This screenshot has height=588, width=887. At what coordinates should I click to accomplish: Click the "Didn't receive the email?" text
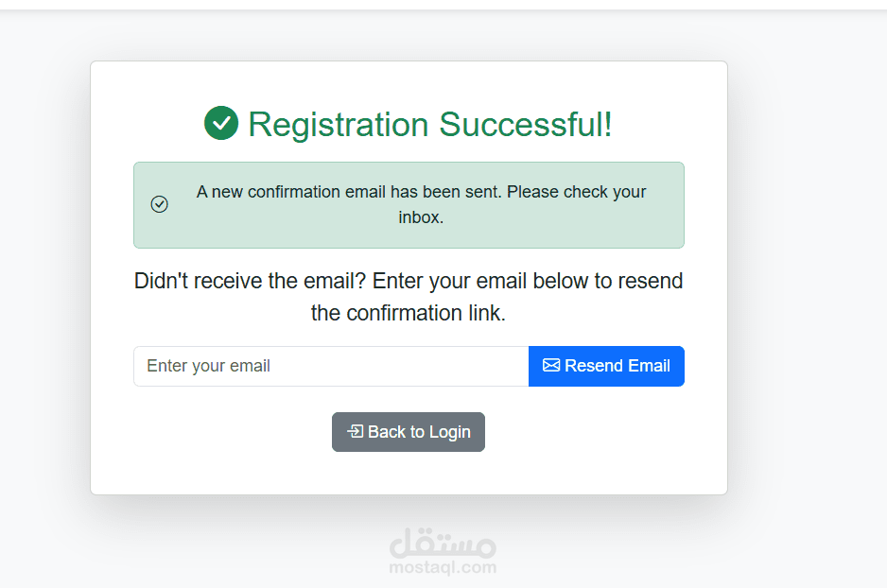tap(251, 281)
